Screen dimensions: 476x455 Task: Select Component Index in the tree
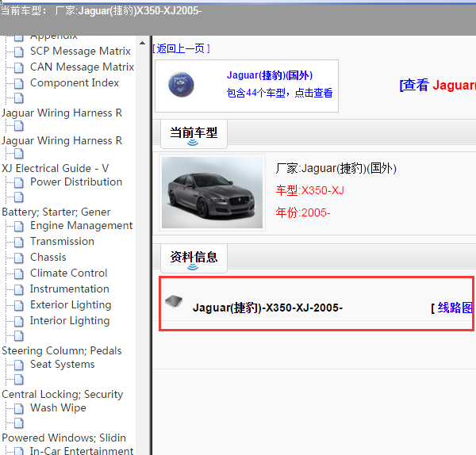tap(75, 82)
